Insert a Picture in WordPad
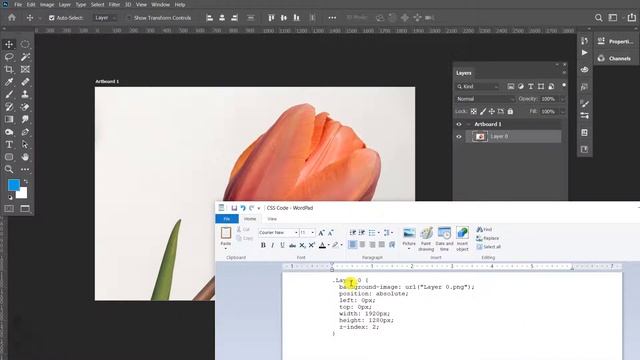Image resolution: width=640 pixels, height=360 pixels. (x=409, y=239)
